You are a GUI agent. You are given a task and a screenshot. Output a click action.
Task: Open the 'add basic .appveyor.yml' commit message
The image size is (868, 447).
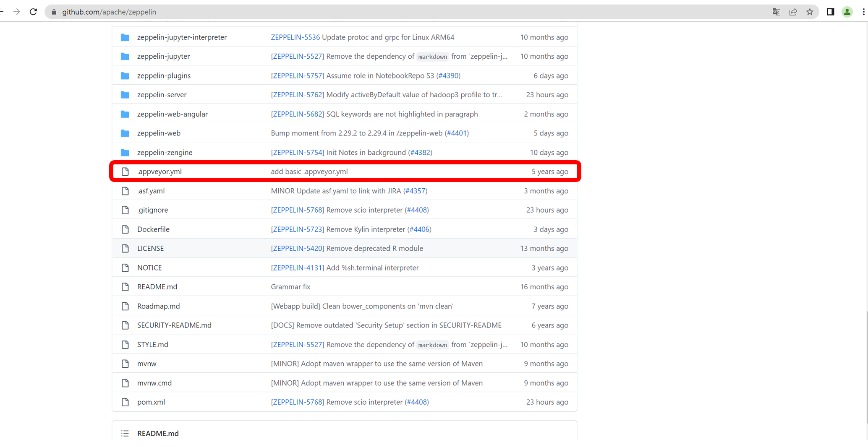(x=309, y=172)
